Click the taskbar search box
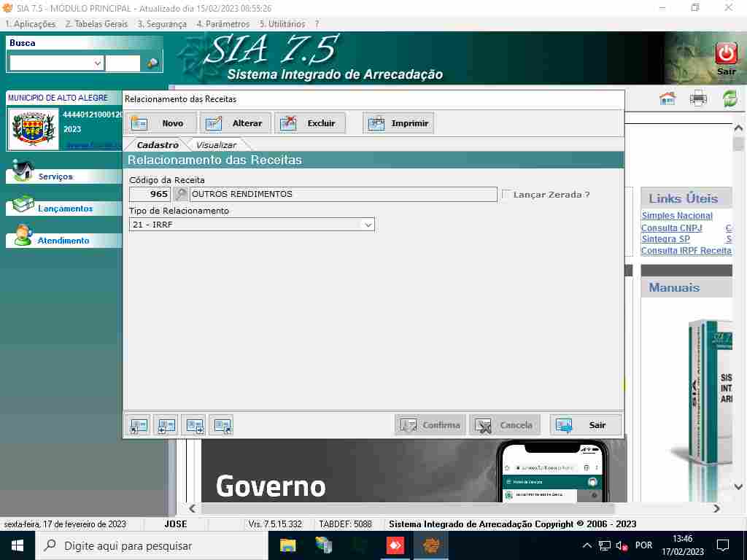 [x=152, y=545]
